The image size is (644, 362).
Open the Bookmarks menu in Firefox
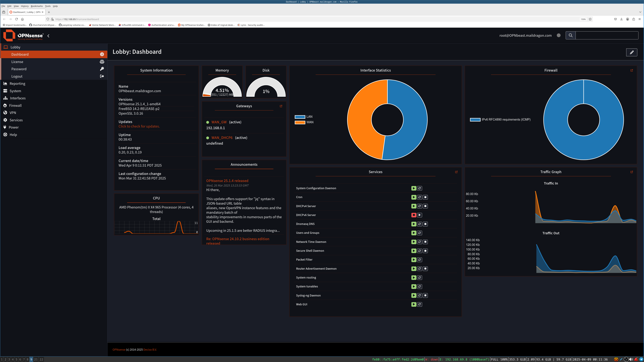point(37,6)
